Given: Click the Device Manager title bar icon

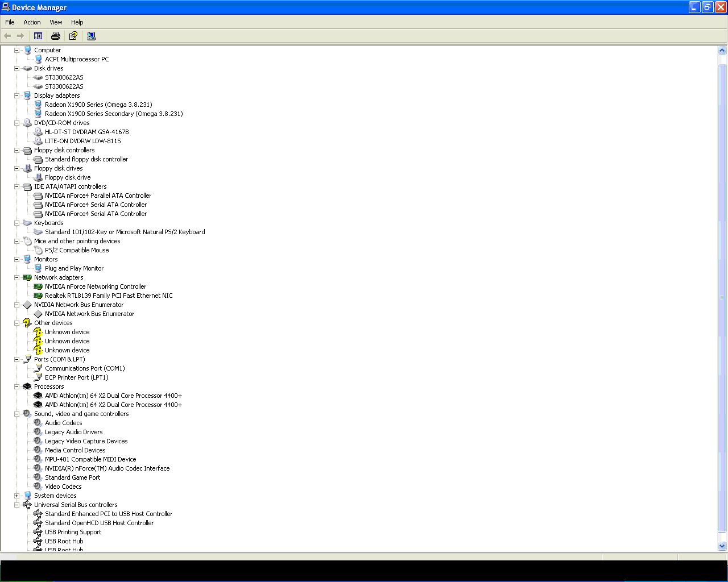Looking at the screenshot, I should [6, 7].
